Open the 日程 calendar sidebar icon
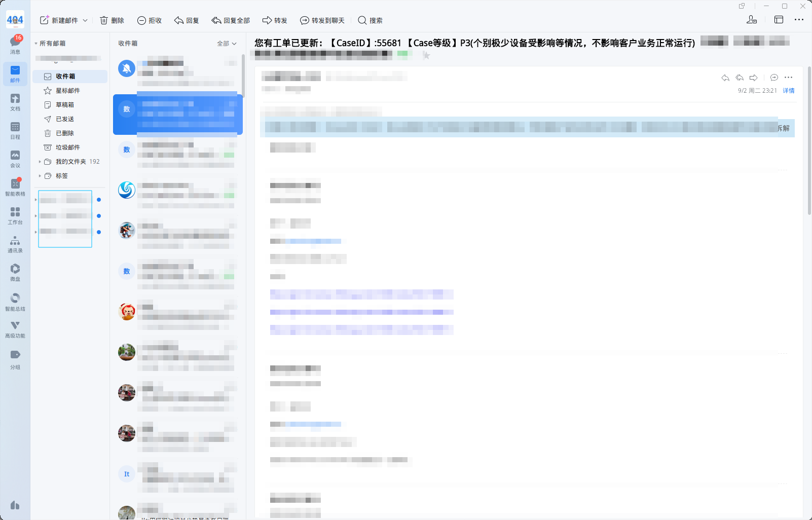This screenshot has width=812, height=520. 15,130
